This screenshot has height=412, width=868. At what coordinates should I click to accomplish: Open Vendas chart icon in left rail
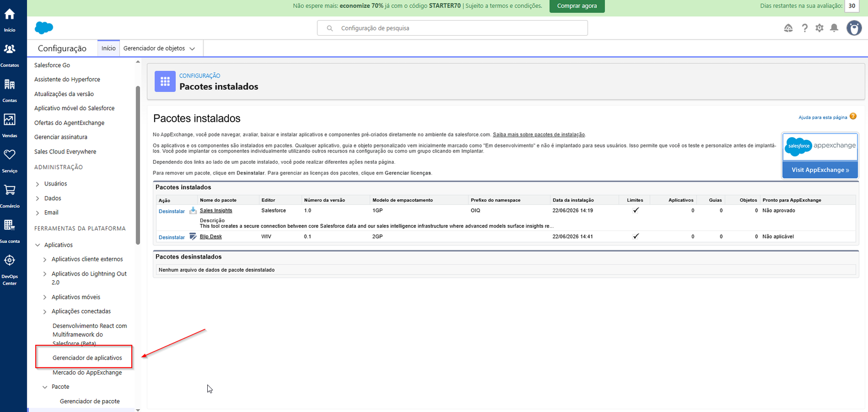[x=10, y=119]
